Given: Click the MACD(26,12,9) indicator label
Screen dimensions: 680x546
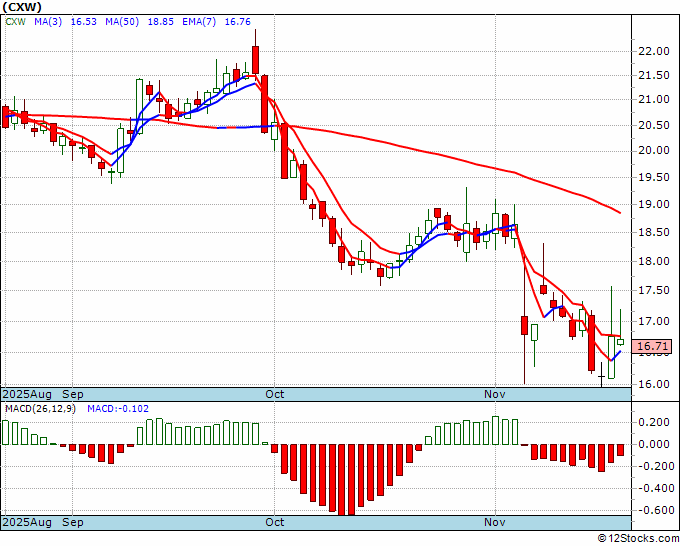Looking at the screenshot, I should (40, 409).
